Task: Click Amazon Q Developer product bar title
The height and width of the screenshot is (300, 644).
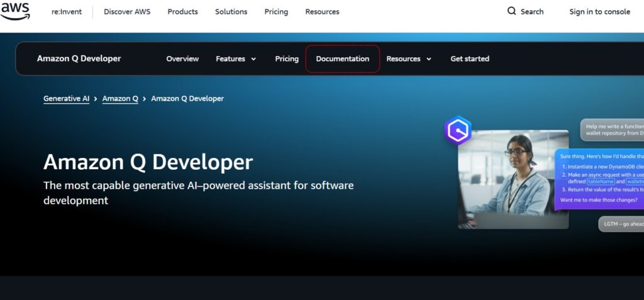Action: (x=79, y=58)
